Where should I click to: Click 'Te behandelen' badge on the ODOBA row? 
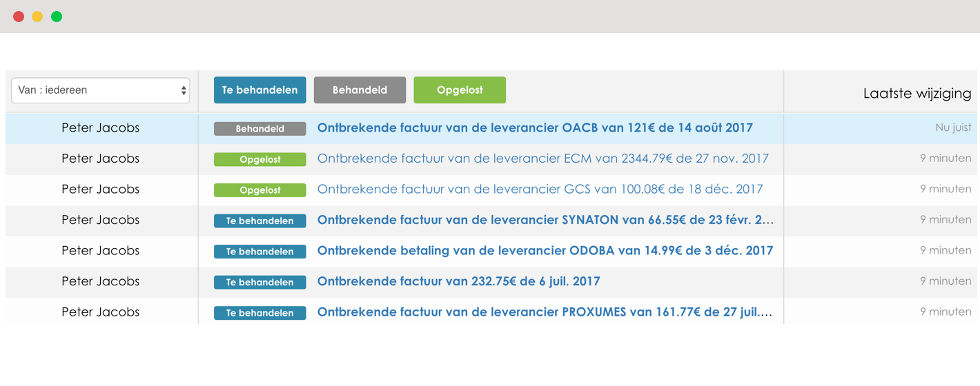point(260,252)
